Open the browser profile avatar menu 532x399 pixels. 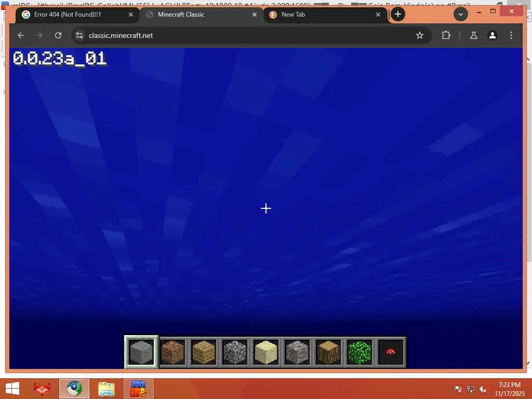(493, 35)
